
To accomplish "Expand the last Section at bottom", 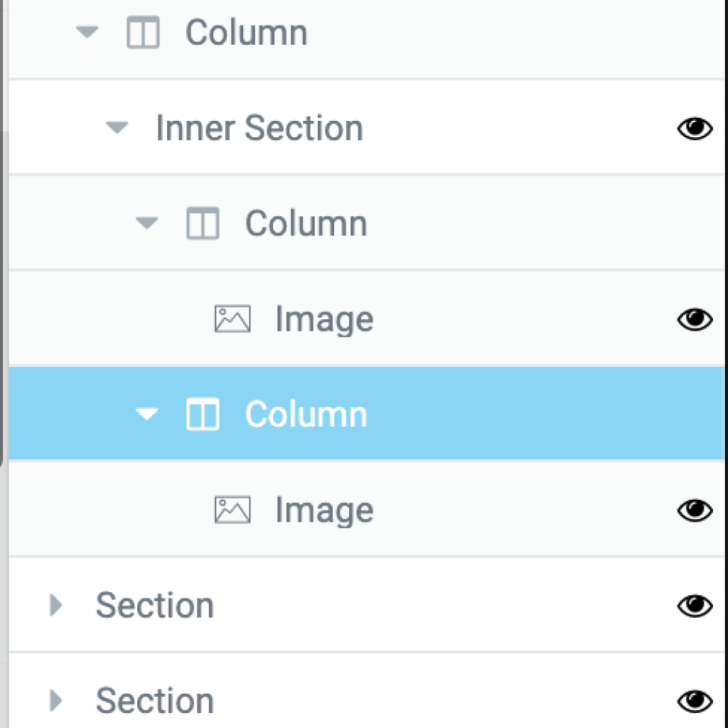I will tap(56, 700).
